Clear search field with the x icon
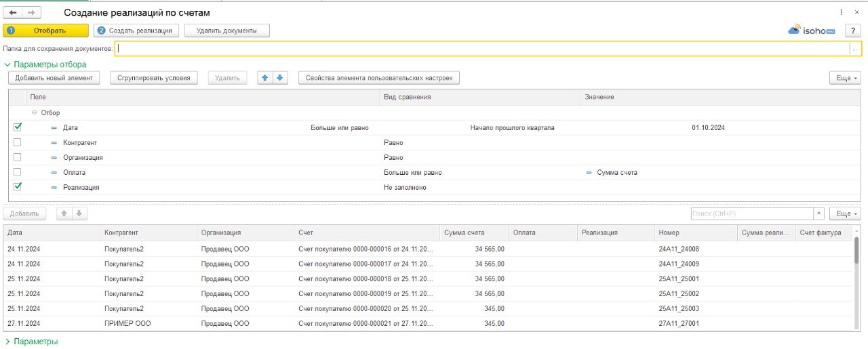Screen dimensions: 868x349 819,213
